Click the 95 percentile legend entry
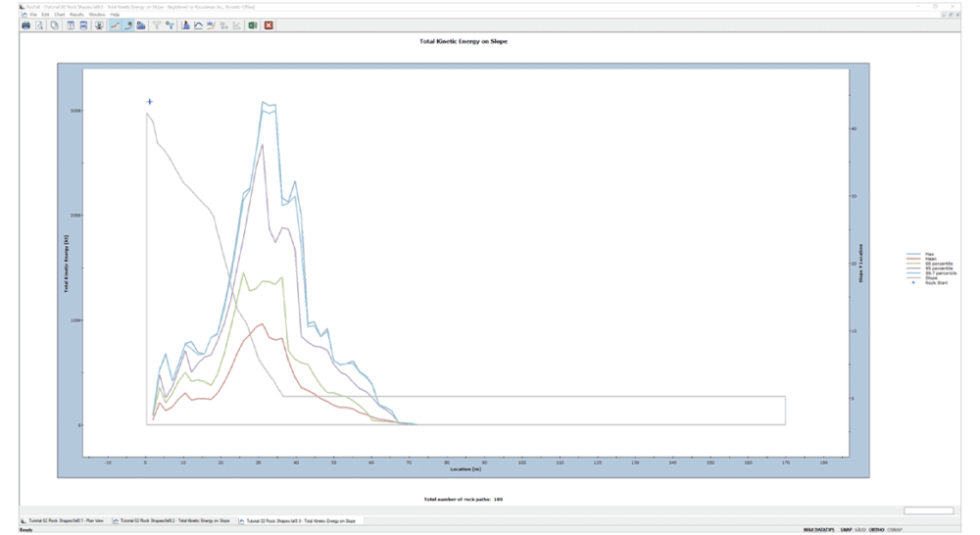Screen dimensions: 980x535 point(930,268)
